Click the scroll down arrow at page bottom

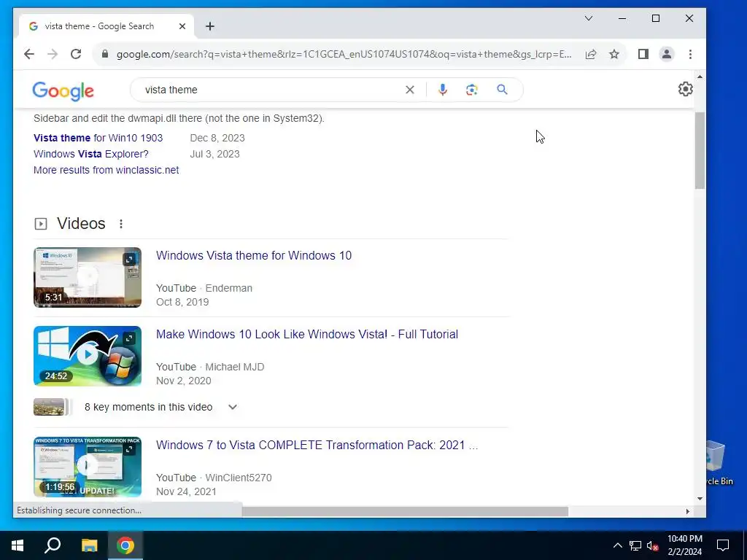point(700,499)
